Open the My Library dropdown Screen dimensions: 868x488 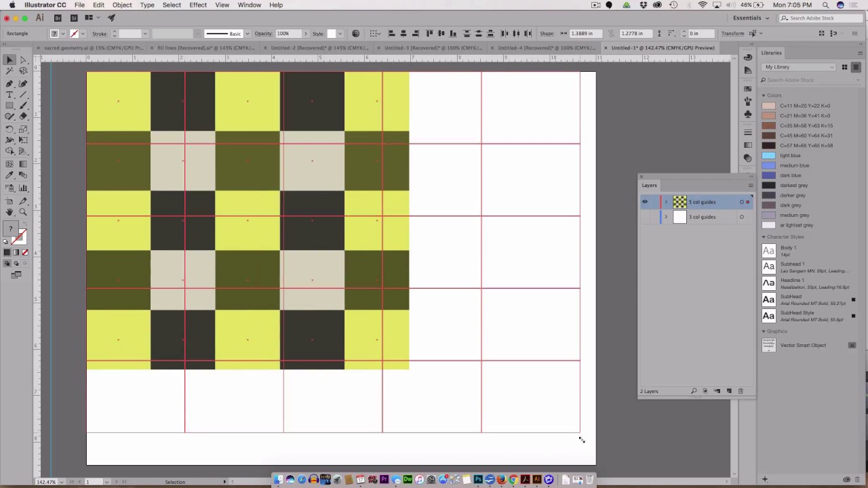tap(799, 67)
